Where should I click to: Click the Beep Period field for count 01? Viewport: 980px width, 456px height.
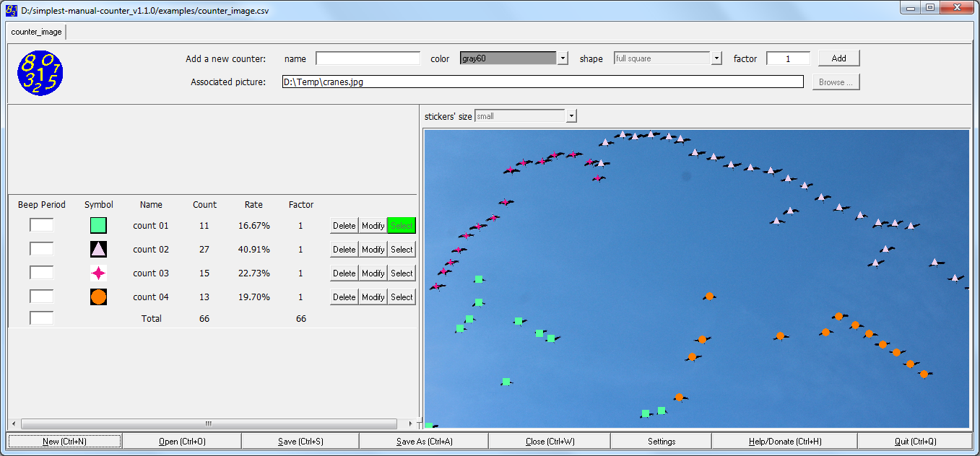(x=41, y=225)
